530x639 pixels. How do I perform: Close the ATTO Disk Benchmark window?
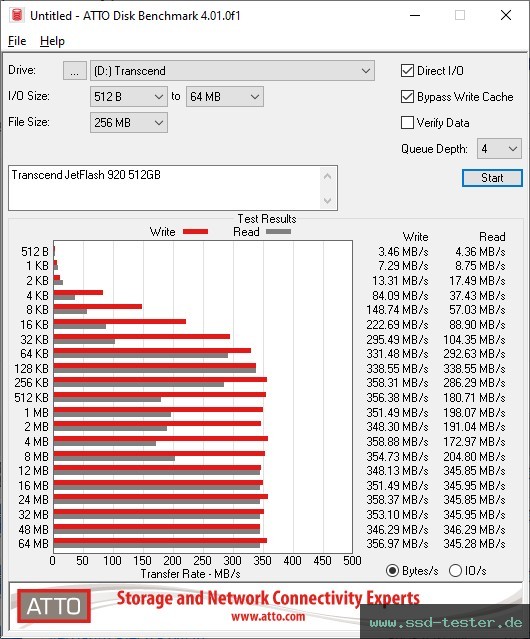tap(506, 15)
